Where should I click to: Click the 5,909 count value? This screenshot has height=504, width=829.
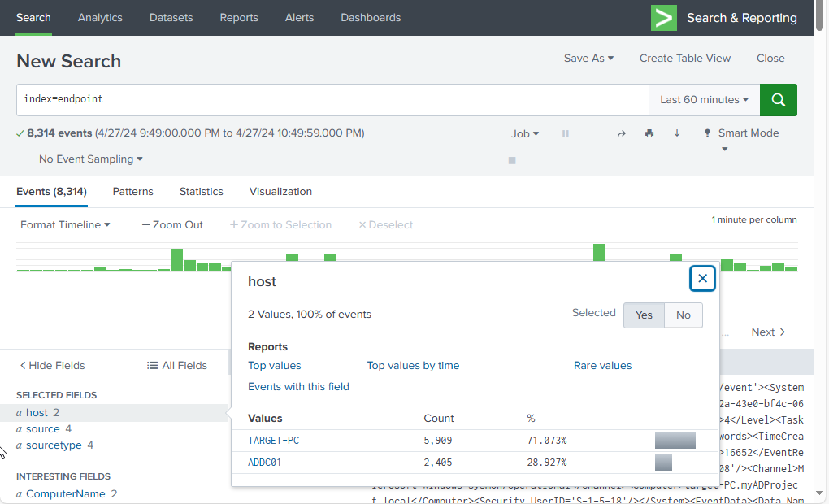(438, 441)
